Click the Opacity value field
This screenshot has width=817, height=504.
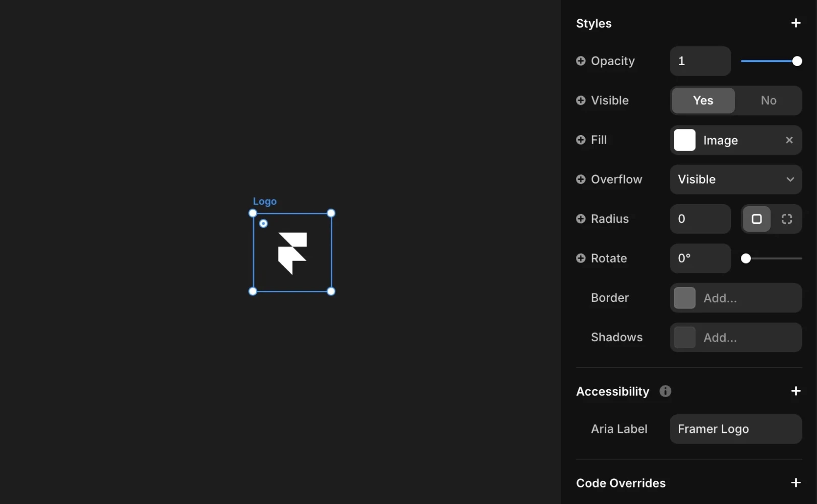[x=700, y=61]
